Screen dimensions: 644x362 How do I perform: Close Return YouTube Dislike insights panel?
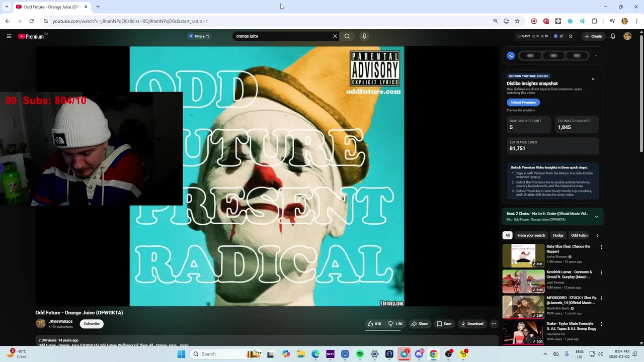point(593,79)
